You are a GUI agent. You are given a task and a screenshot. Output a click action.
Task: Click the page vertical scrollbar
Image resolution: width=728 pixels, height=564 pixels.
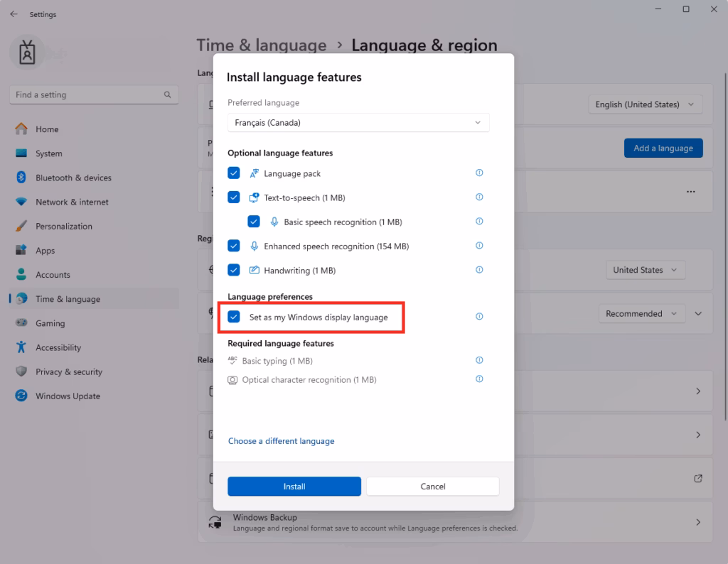726,246
